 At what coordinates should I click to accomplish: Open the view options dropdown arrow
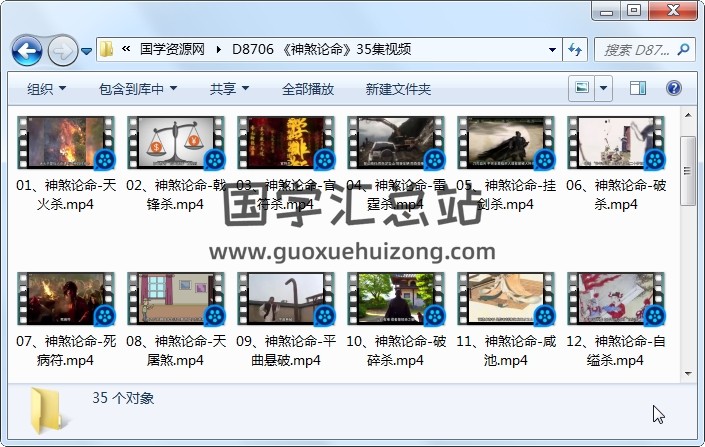tap(603, 89)
